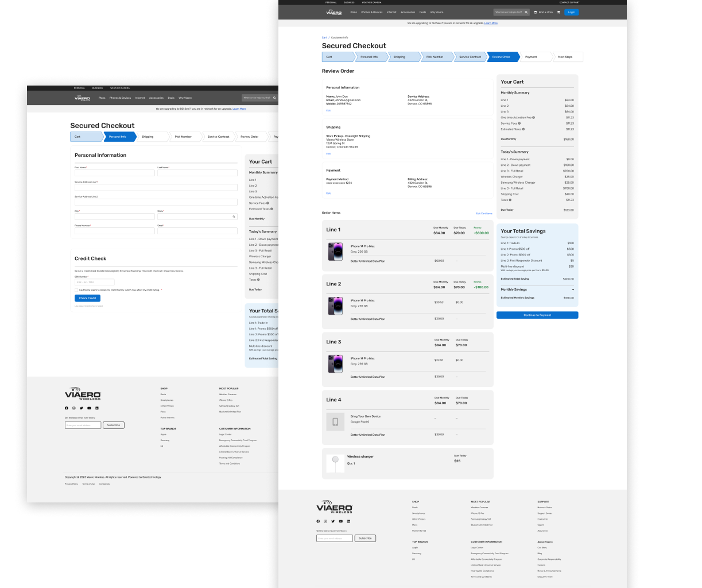Click Continue to Payment
The image size is (702, 588).
[537, 315]
